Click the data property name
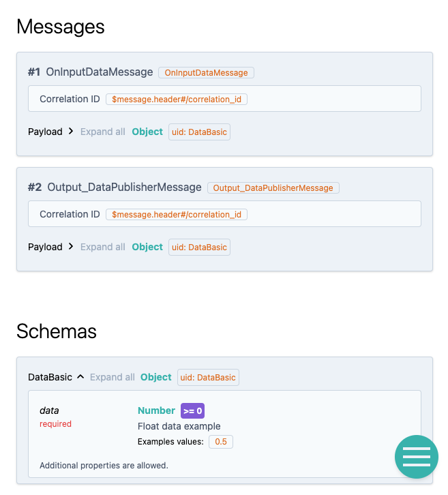The image size is (448, 495). (x=49, y=410)
